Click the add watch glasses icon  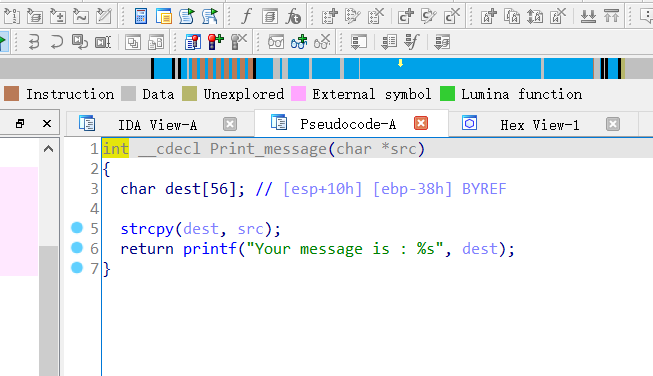(299, 42)
